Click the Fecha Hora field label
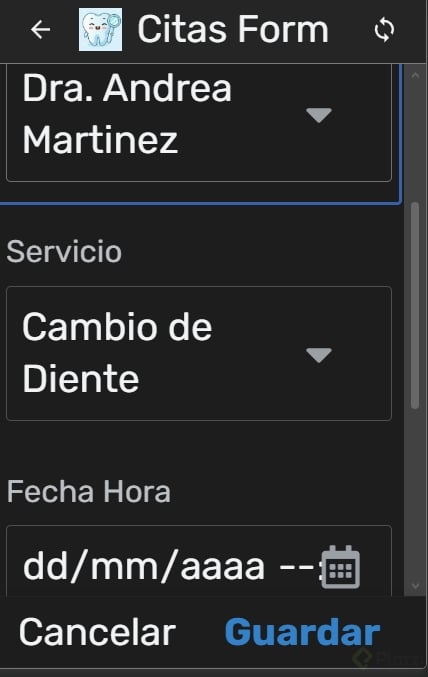 click(89, 492)
